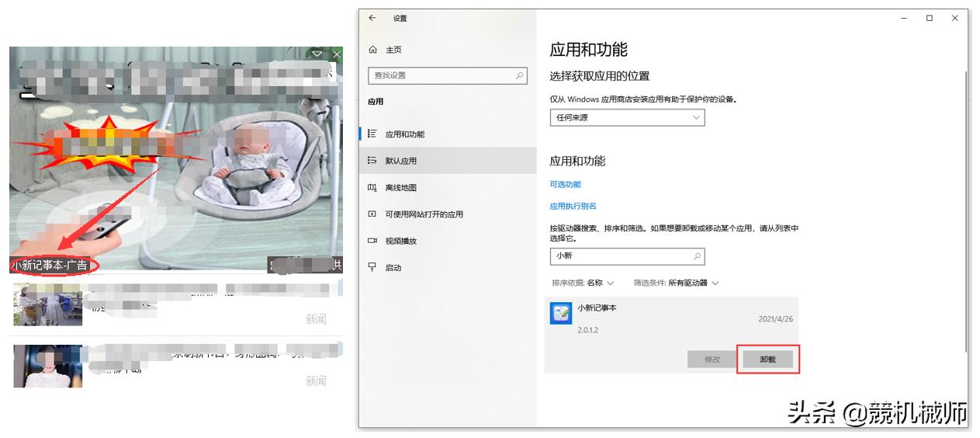Click the 小新记事本-广告 label in popup
The width and height of the screenshot is (980, 438).
pyautogui.click(x=49, y=266)
